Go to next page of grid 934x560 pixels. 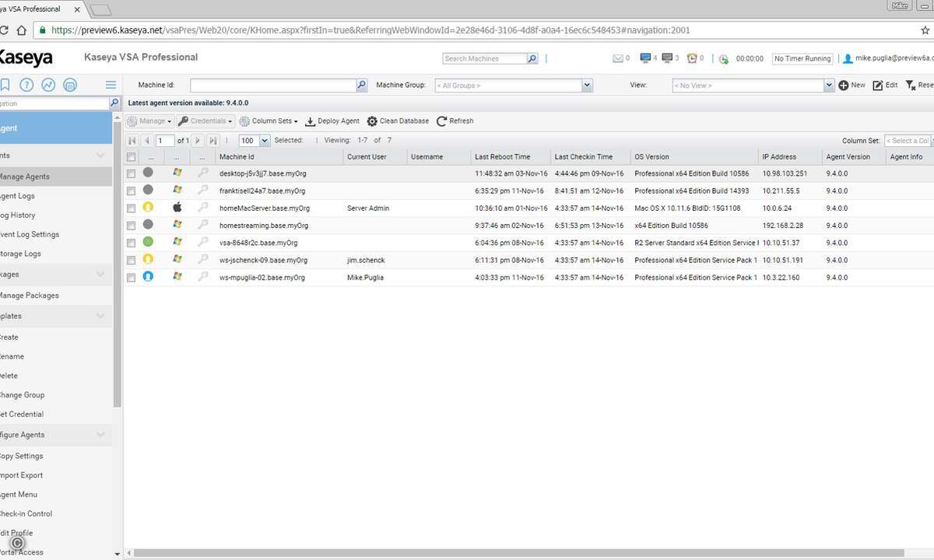tap(198, 141)
